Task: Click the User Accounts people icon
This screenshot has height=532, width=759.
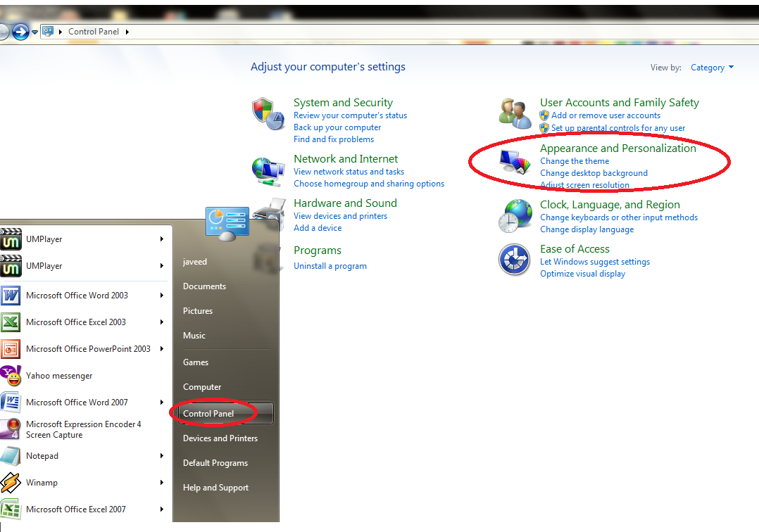Action: [515, 114]
